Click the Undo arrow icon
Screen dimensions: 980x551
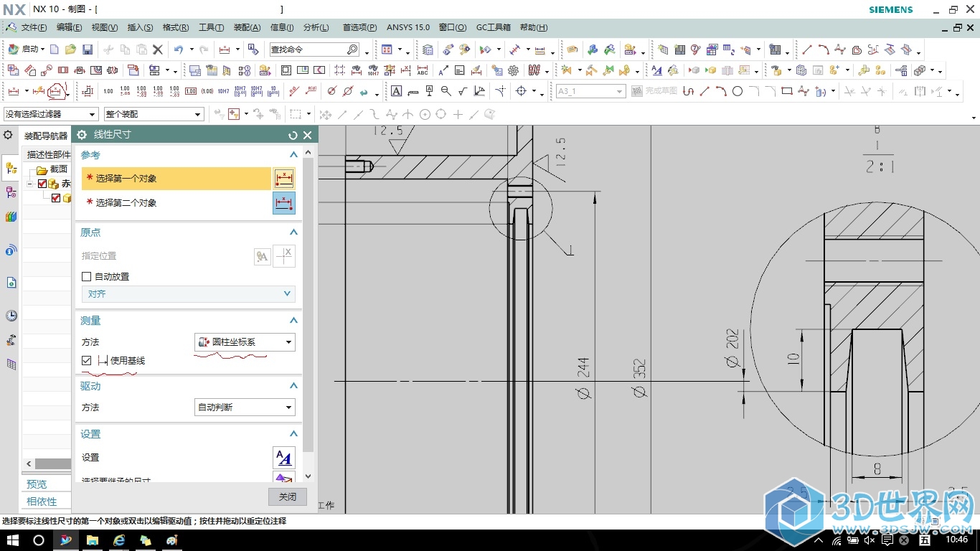(x=179, y=50)
